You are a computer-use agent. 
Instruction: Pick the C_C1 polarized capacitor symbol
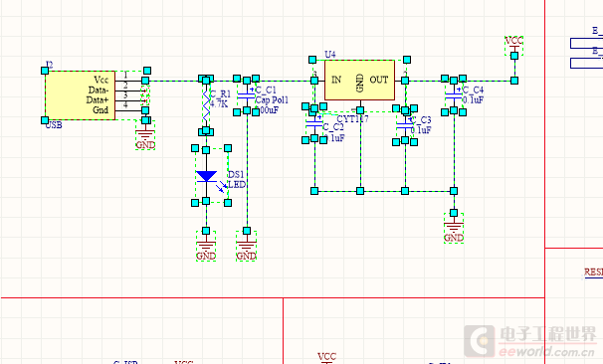(x=246, y=95)
